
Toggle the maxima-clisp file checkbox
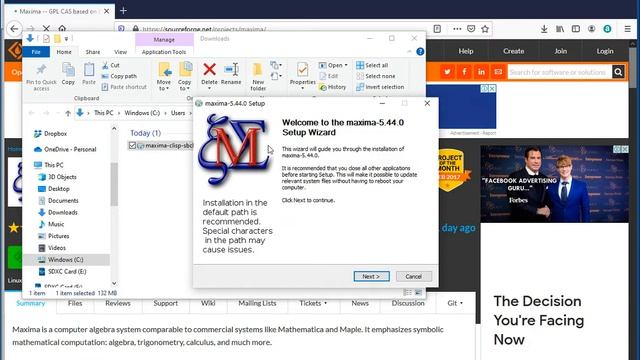tap(132, 145)
